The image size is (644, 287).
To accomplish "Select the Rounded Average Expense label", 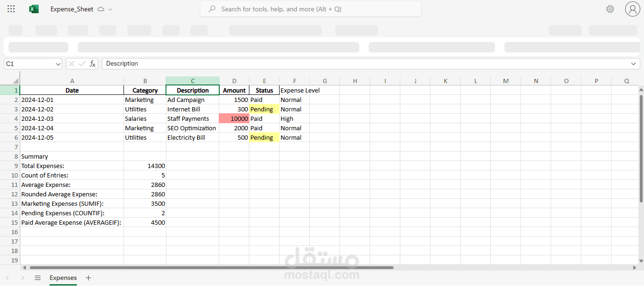I will [72, 194].
